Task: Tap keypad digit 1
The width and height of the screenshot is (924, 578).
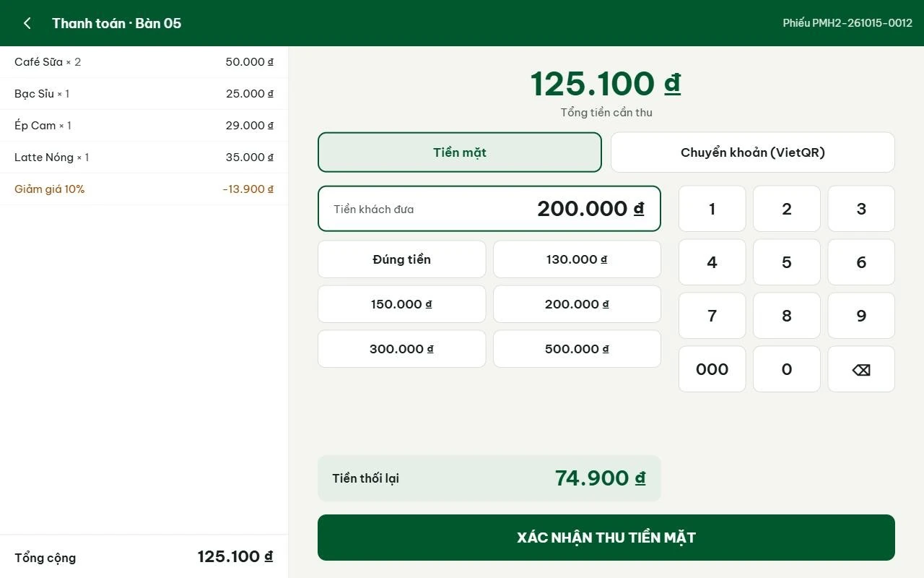Action: click(712, 209)
